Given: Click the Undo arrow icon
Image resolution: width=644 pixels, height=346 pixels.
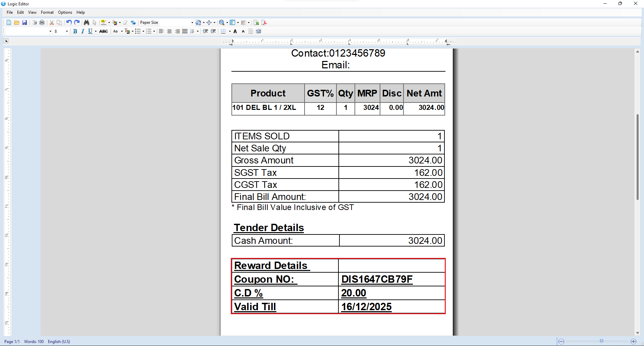Looking at the screenshot, I should (68, 22).
